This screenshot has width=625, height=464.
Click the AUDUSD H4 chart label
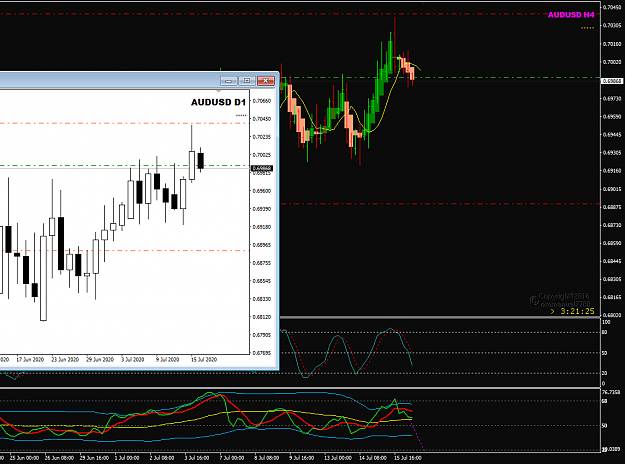click(571, 15)
